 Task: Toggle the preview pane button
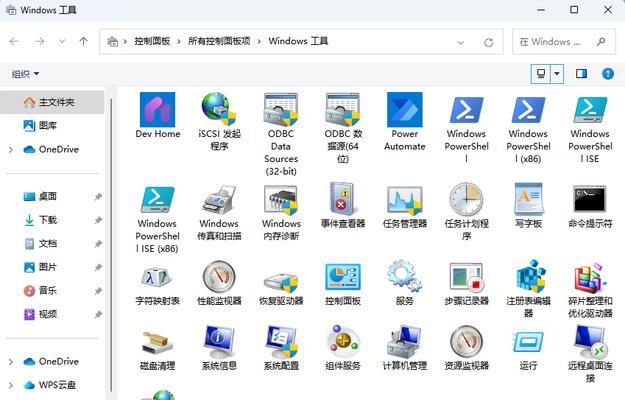click(x=581, y=74)
